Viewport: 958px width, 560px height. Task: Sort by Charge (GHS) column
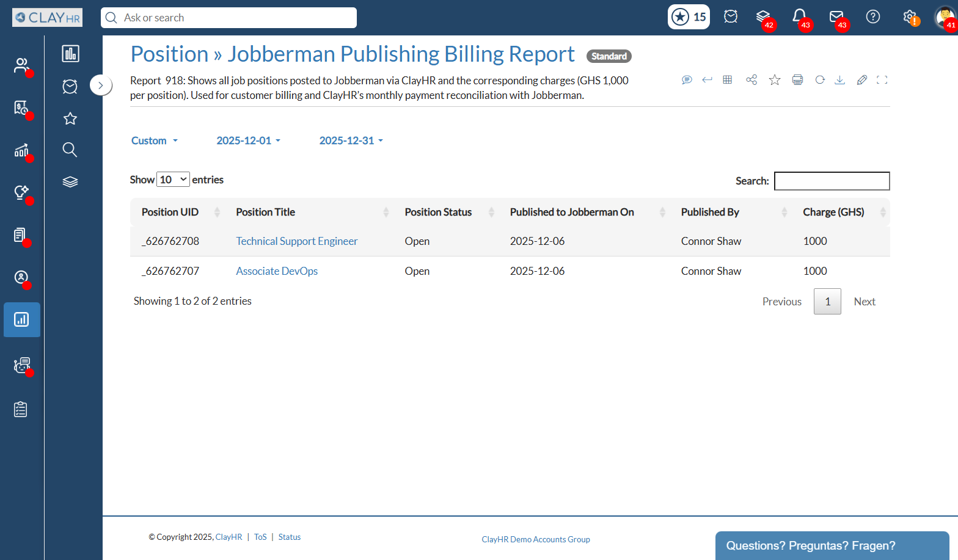tap(841, 212)
